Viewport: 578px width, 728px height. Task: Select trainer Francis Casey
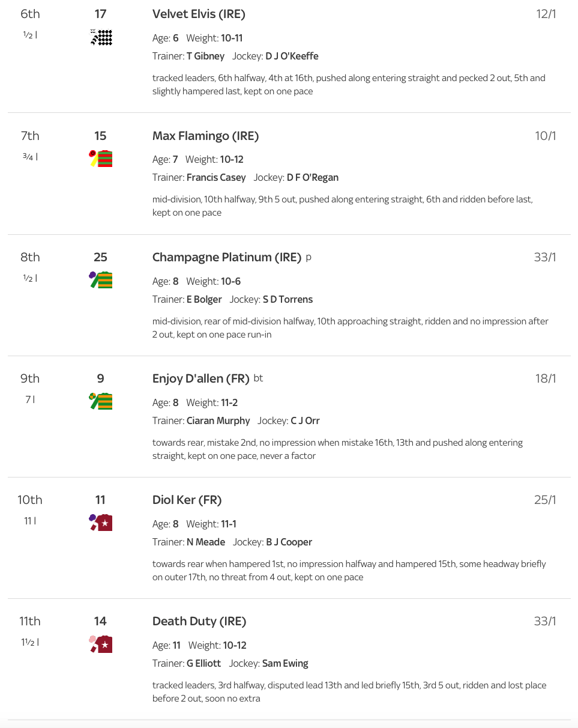click(x=216, y=177)
